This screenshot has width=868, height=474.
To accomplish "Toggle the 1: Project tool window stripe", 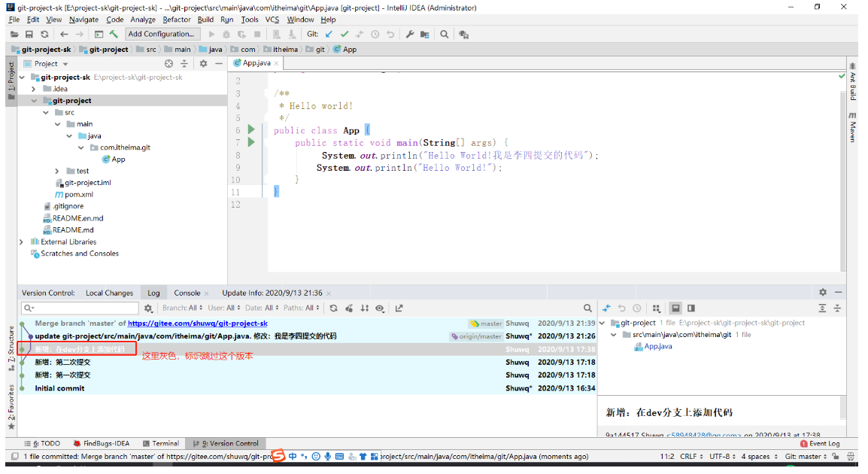I will click(11, 81).
